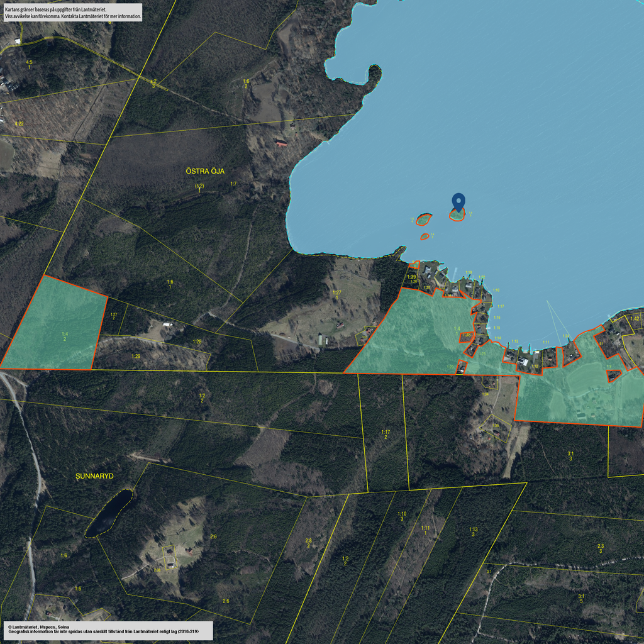Click parcel label 1:10 in the southern forest
The height and width of the screenshot is (644, 644).
click(402, 514)
